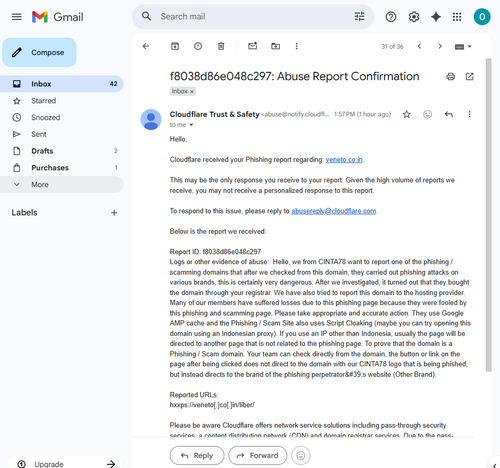Show search options filter icon

click(x=359, y=16)
